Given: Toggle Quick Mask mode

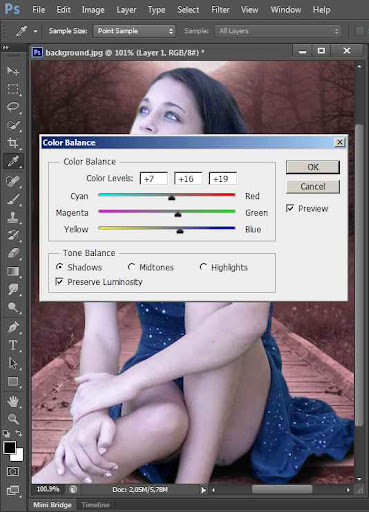Looking at the screenshot, I should [x=13, y=471].
